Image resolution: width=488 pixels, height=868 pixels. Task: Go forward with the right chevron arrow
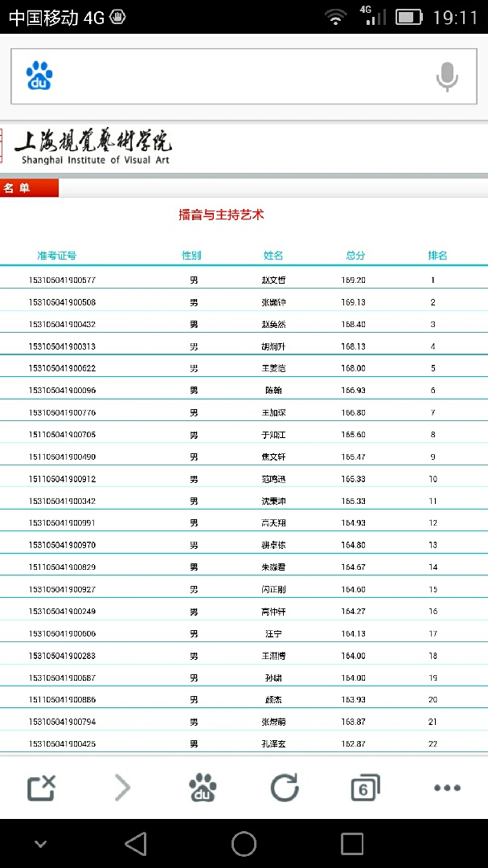[122, 787]
